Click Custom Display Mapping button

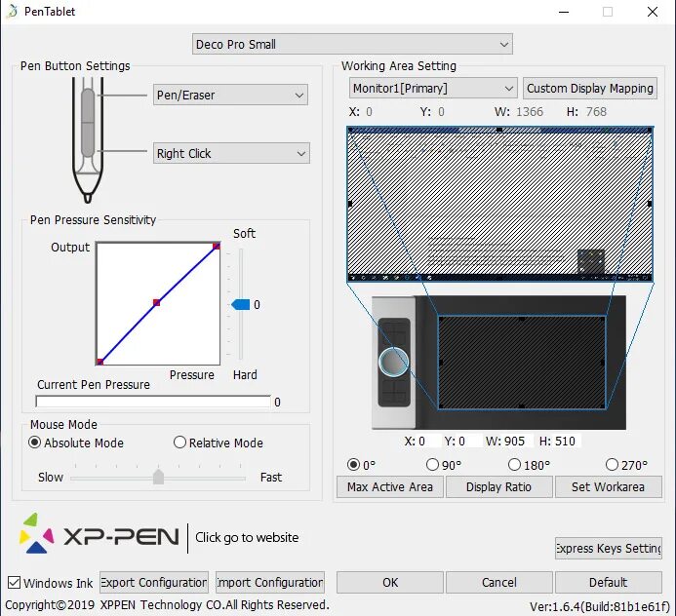click(x=590, y=89)
